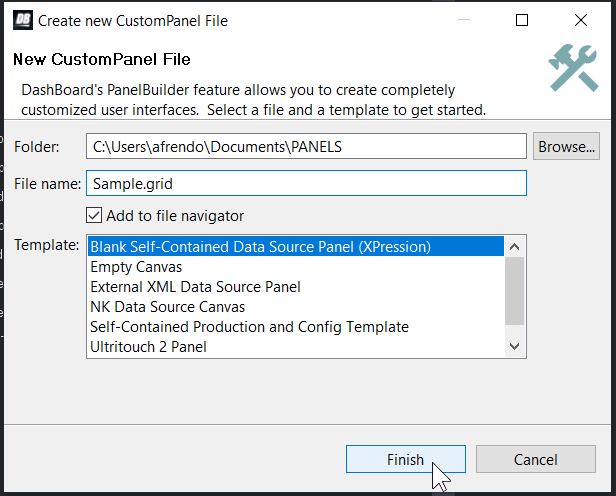616x496 pixels.
Task: Choose the Empty Canvas template
Action: click(x=136, y=267)
